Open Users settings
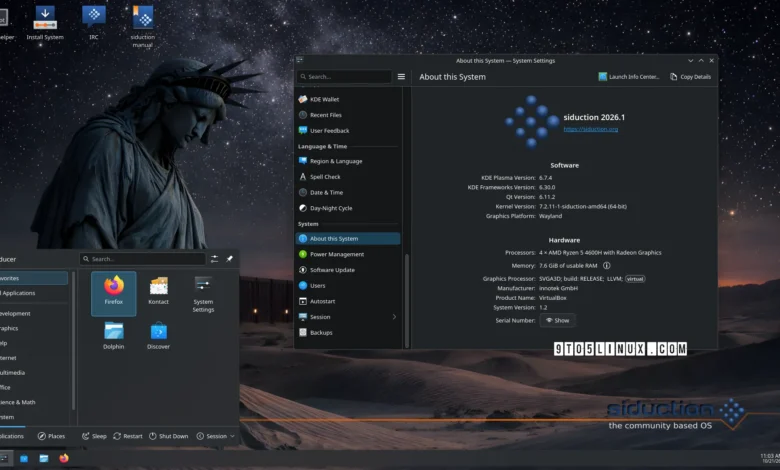This screenshot has height=470, width=780. (x=348, y=285)
